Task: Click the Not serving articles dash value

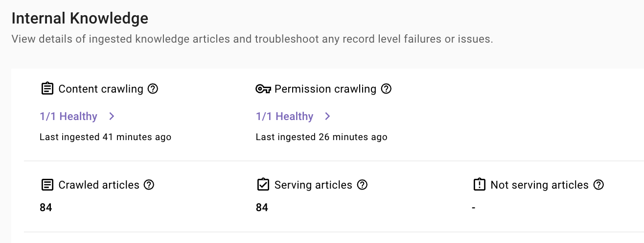Action: click(474, 208)
